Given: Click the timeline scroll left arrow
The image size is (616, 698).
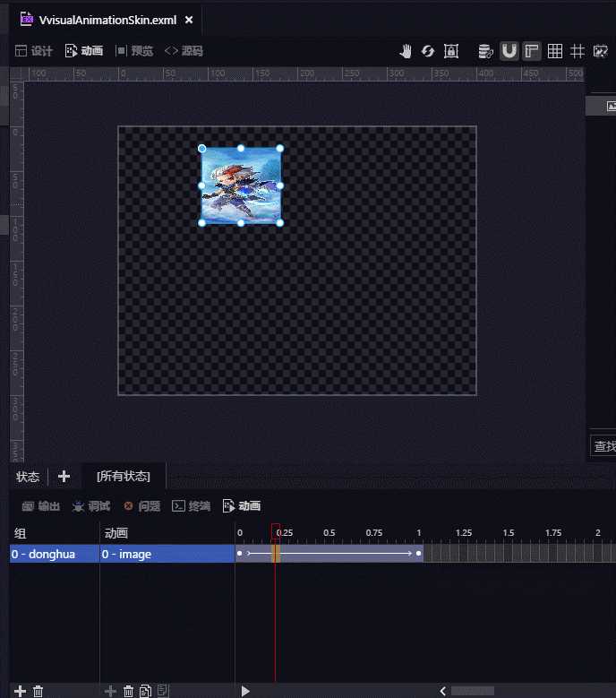Looking at the screenshot, I should pyautogui.click(x=443, y=691).
